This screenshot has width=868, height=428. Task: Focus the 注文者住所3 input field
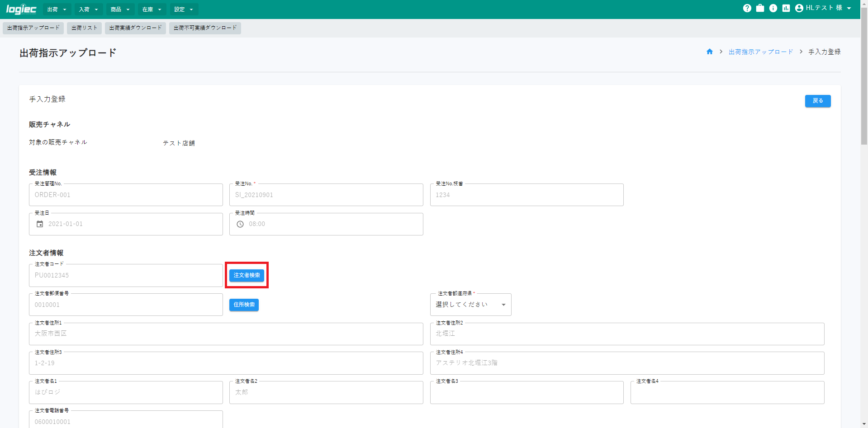pyautogui.click(x=226, y=363)
